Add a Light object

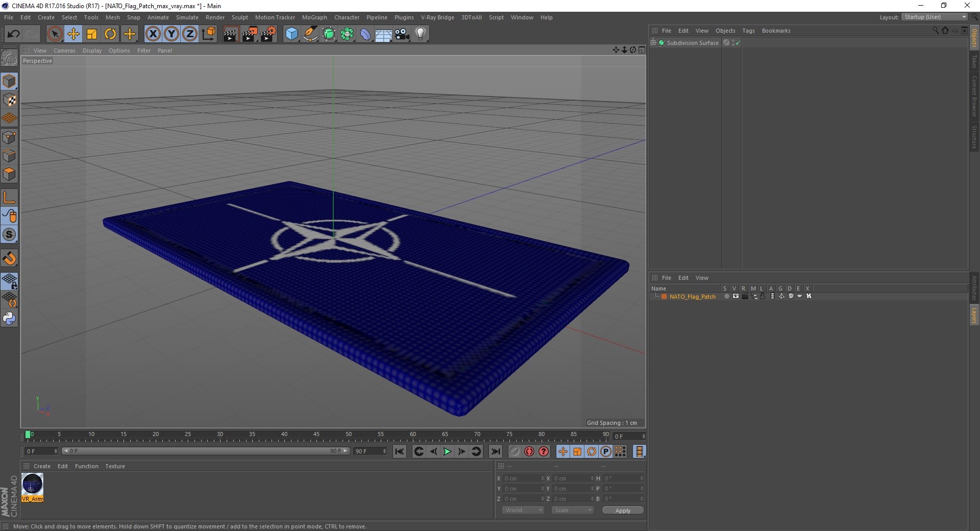[x=421, y=34]
